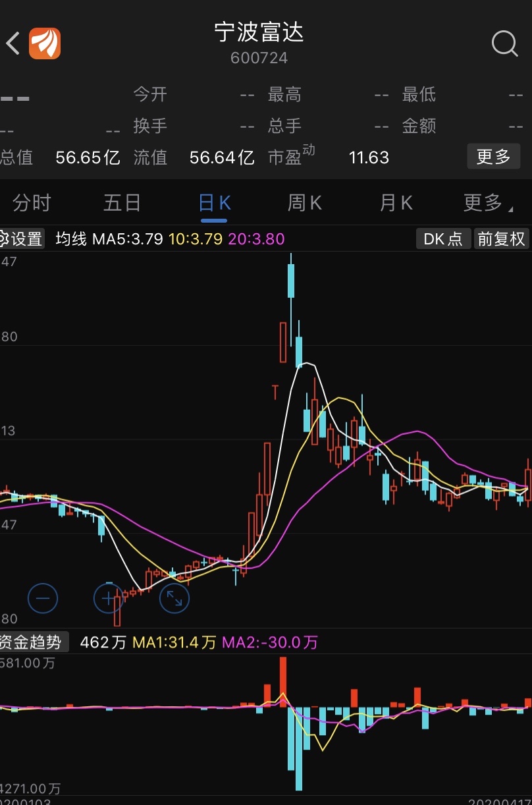This screenshot has width=532, height=805.
Task: Tap 流值 56.64亿 value
Action: click(222, 157)
